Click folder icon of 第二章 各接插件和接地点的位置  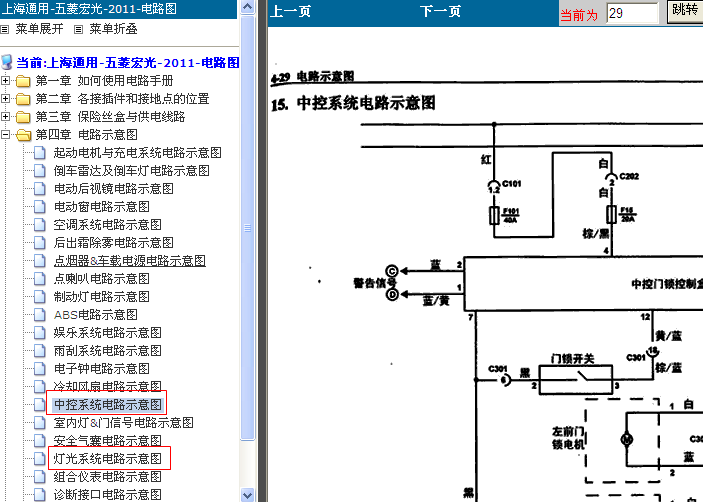pos(23,99)
